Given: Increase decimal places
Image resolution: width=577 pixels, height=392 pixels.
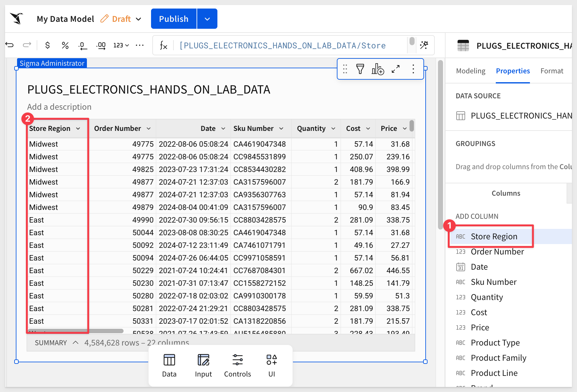Looking at the screenshot, I should tap(101, 46).
